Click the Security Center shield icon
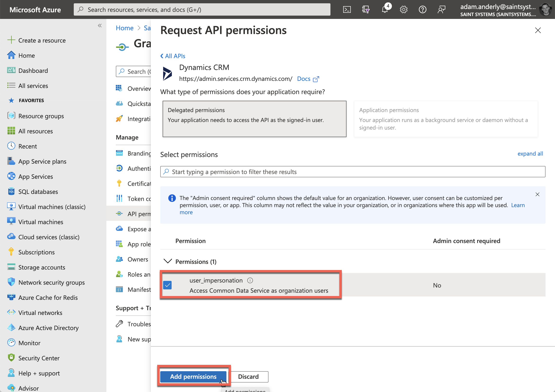 coord(11,358)
